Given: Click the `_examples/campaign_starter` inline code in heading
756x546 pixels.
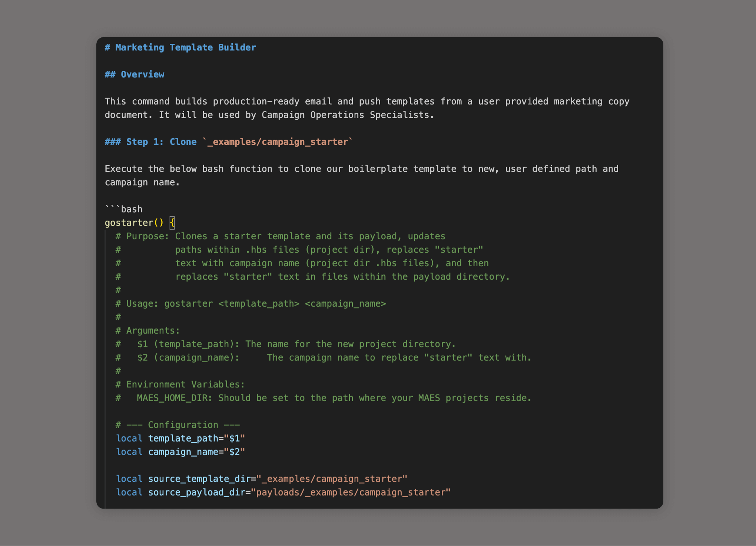Looking at the screenshot, I should (278, 142).
